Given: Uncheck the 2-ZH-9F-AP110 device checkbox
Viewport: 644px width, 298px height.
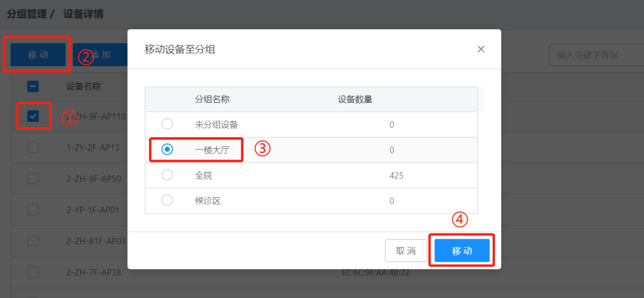Looking at the screenshot, I should [33, 116].
